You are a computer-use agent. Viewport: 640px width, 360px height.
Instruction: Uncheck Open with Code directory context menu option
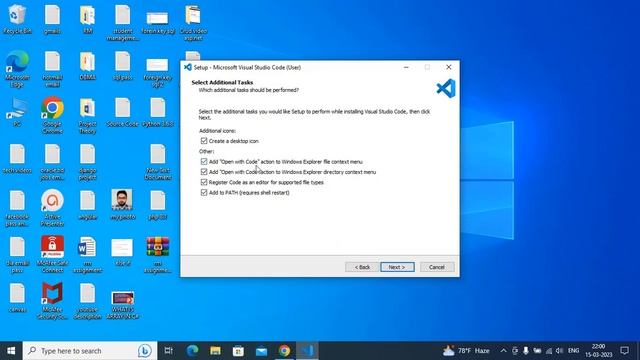(204, 172)
